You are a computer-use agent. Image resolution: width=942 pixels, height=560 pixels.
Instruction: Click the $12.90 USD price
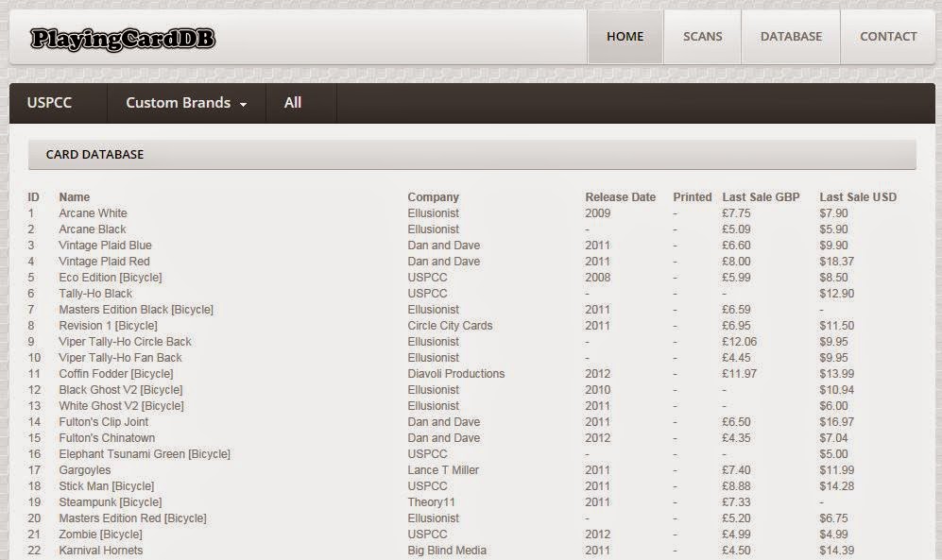(836, 294)
